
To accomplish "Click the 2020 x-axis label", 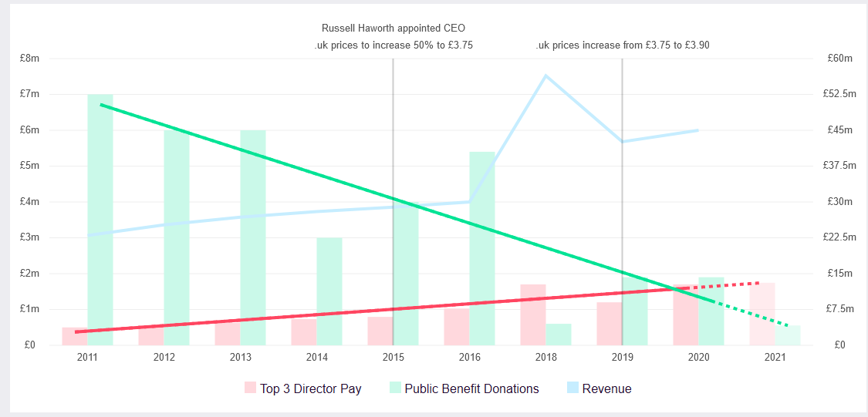I will (698, 358).
